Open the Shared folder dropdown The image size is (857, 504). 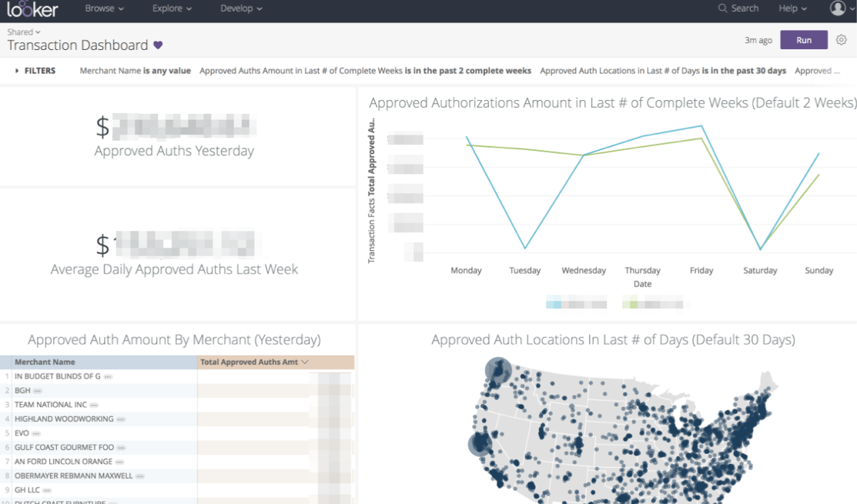click(x=24, y=32)
